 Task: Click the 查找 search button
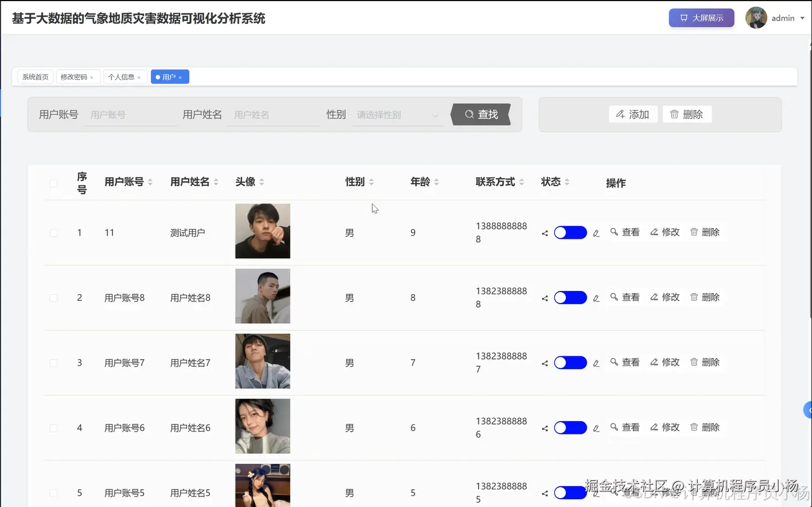[481, 114]
